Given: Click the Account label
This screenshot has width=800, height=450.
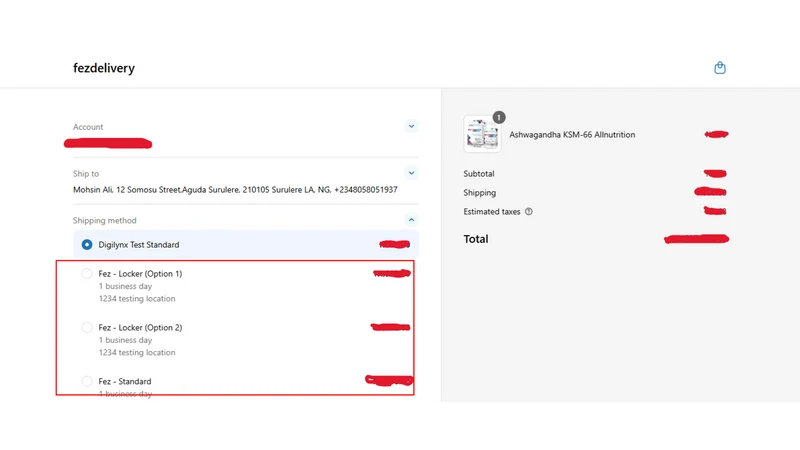Looking at the screenshot, I should 88,127.
